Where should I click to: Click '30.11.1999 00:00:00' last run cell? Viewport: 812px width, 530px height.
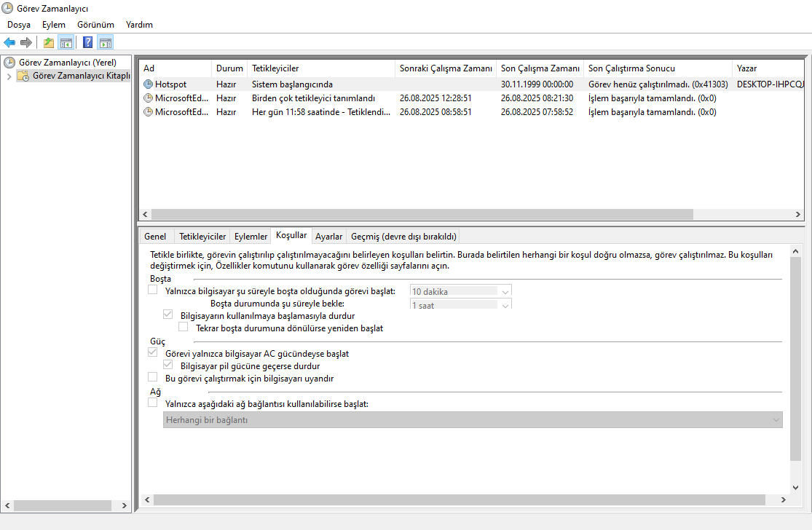[x=537, y=84]
